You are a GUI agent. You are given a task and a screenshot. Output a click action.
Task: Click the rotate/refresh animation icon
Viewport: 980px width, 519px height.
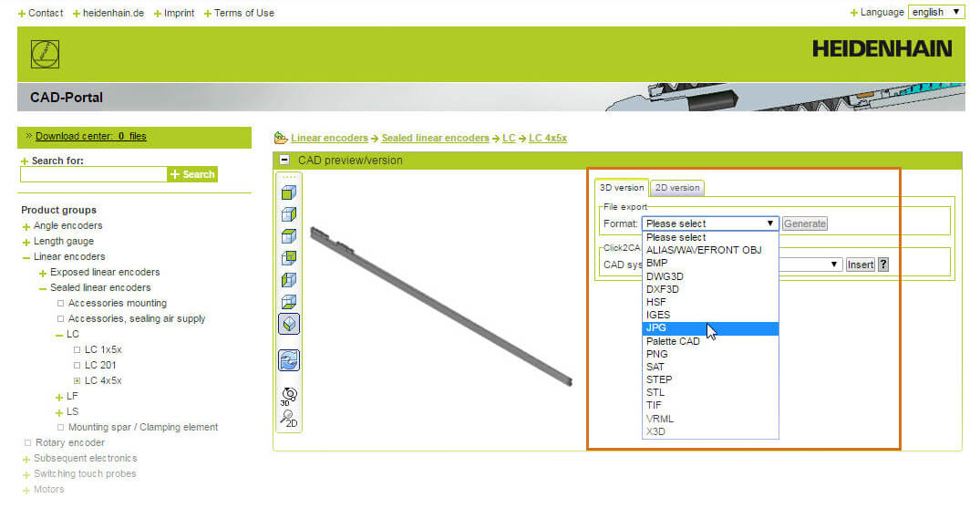(289, 360)
